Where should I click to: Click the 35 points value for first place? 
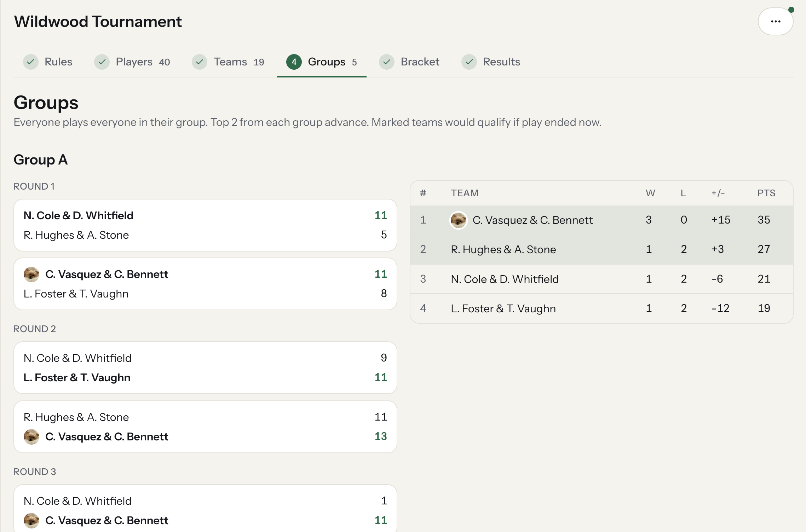pos(764,220)
